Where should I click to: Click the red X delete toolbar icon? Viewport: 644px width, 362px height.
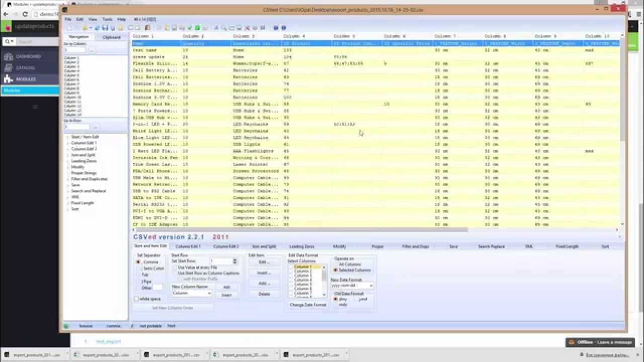point(247,28)
